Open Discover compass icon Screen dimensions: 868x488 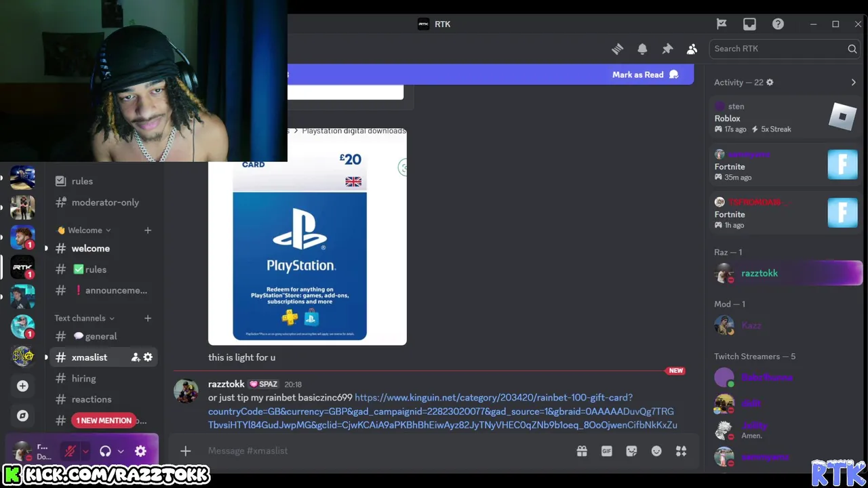pyautogui.click(x=22, y=415)
